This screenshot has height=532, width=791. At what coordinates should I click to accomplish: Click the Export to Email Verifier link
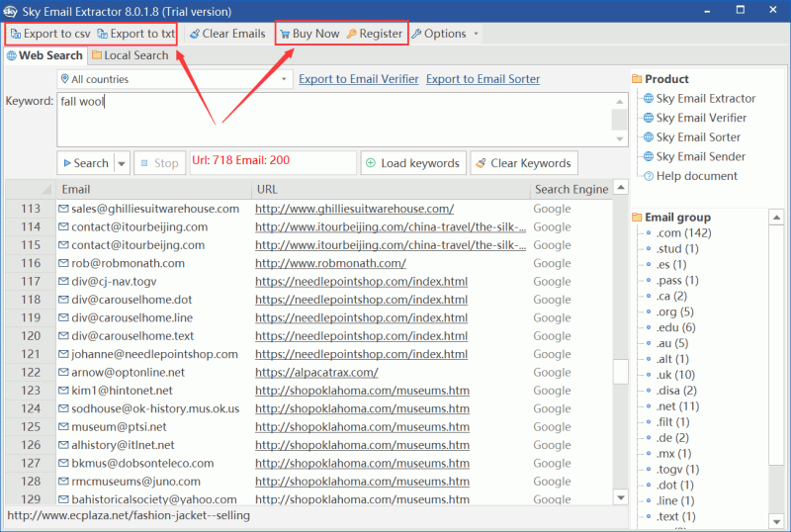358,79
